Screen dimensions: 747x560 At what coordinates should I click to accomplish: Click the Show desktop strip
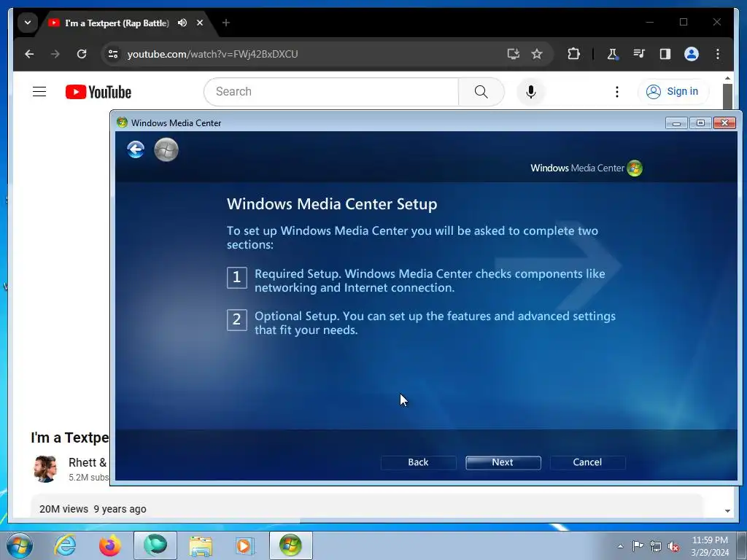pyautogui.click(x=742, y=545)
